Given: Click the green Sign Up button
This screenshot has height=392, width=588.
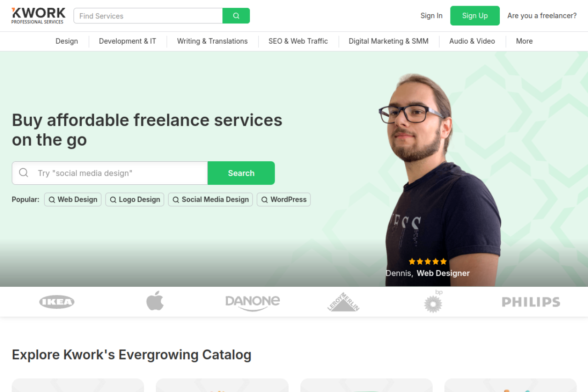Looking at the screenshot, I should [475, 16].
